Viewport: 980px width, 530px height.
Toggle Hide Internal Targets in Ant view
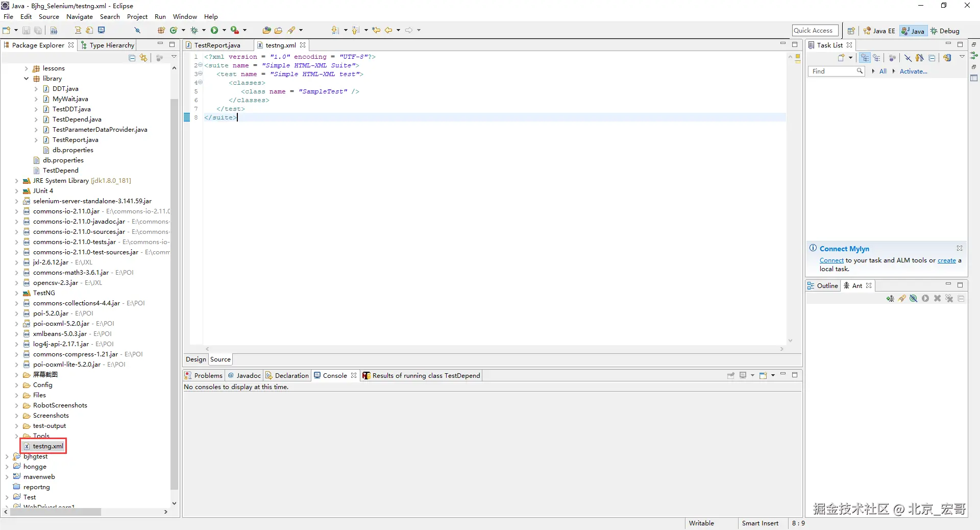tap(914, 299)
